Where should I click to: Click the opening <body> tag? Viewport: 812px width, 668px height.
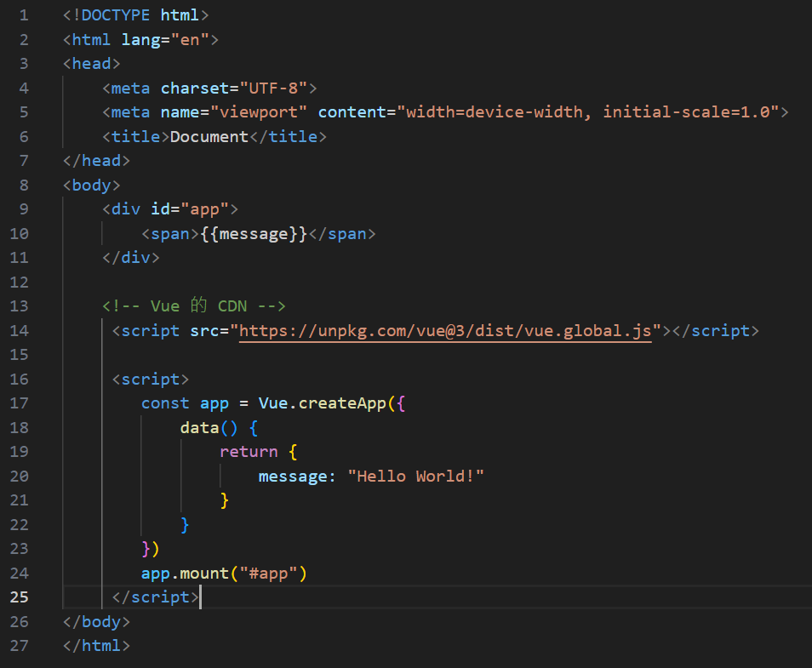[92, 186]
